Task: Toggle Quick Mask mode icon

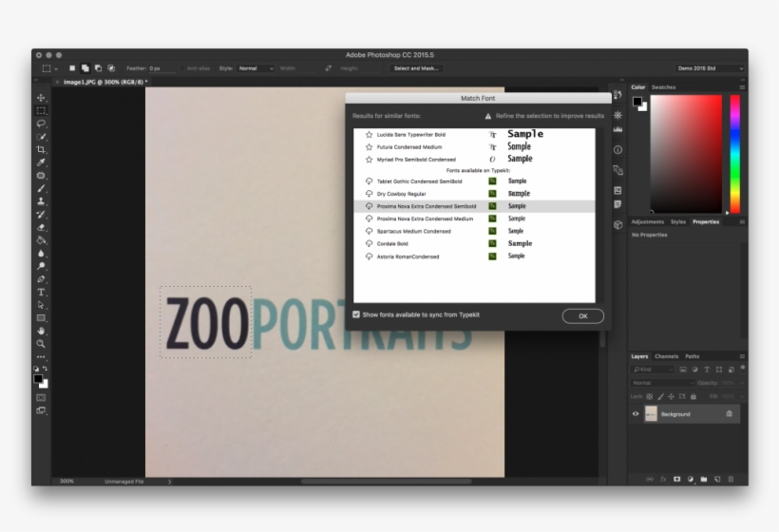Action: tap(41, 397)
